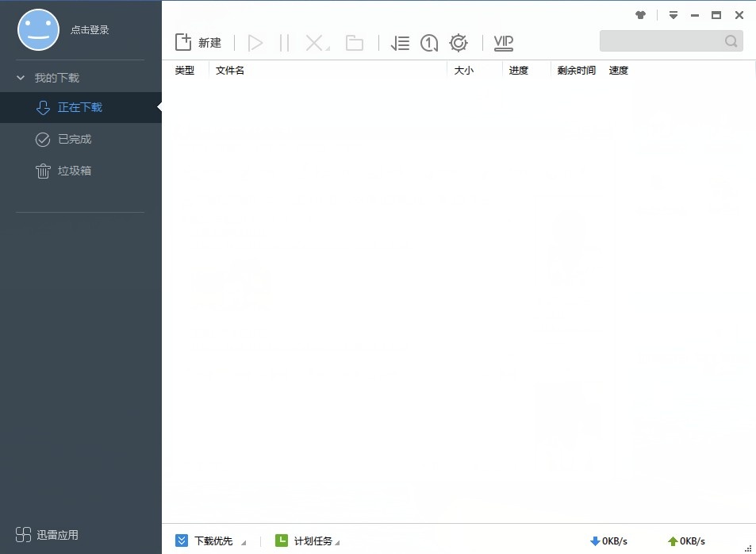Open the download folder icon in toolbar

[355, 43]
